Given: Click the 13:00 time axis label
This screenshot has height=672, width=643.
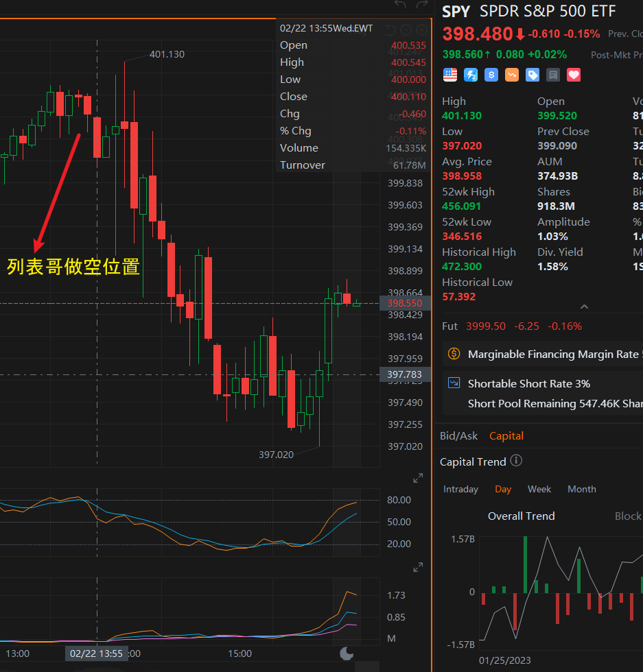Looking at the screenshot, I should [18, 653].
